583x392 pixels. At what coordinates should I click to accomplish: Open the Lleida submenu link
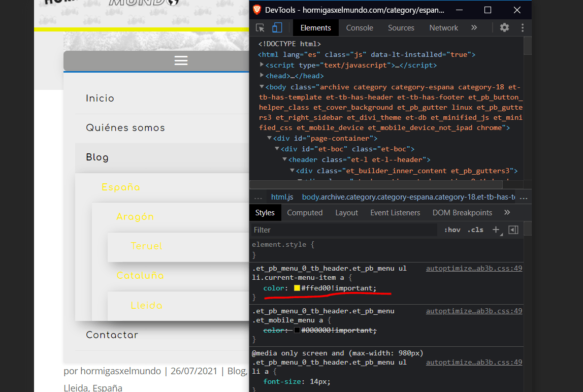pos(146,305)
